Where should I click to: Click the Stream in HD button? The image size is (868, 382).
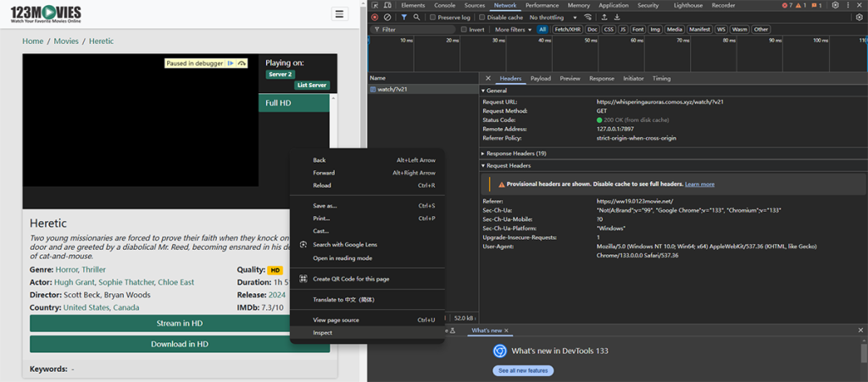[x=180, y=324]
